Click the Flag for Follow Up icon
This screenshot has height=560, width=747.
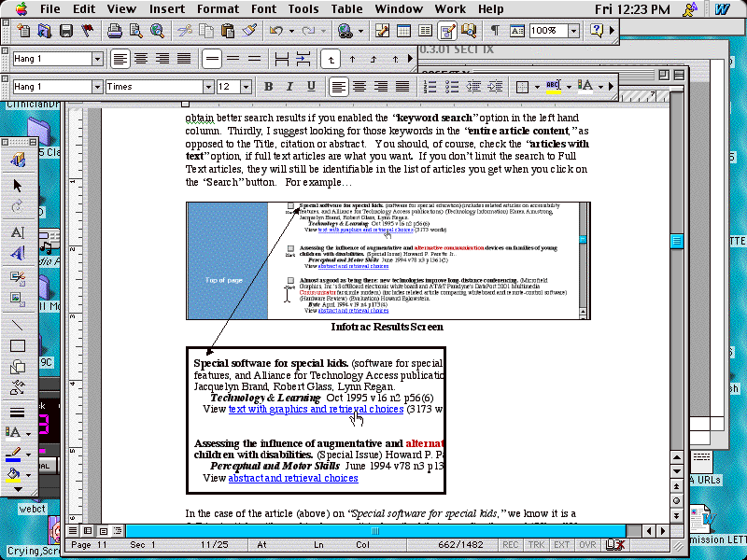coord(87,31)
